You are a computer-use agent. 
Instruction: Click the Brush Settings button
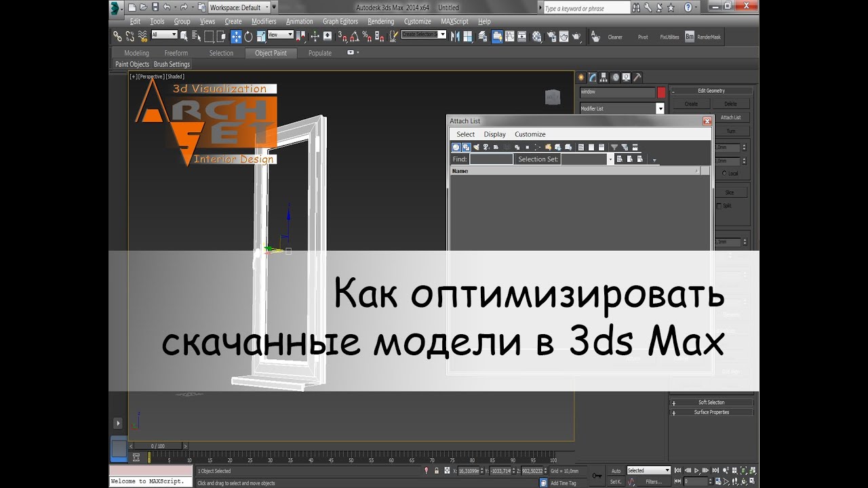click(x=172, y=64)
